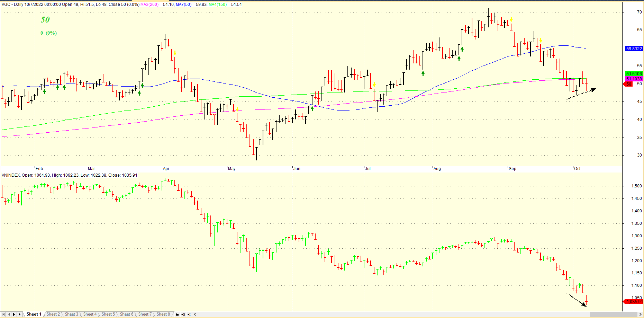Toggle the chart lock padlock icon
The height and width of the screenshot is (318, 644).
click(x=177, y=314)
